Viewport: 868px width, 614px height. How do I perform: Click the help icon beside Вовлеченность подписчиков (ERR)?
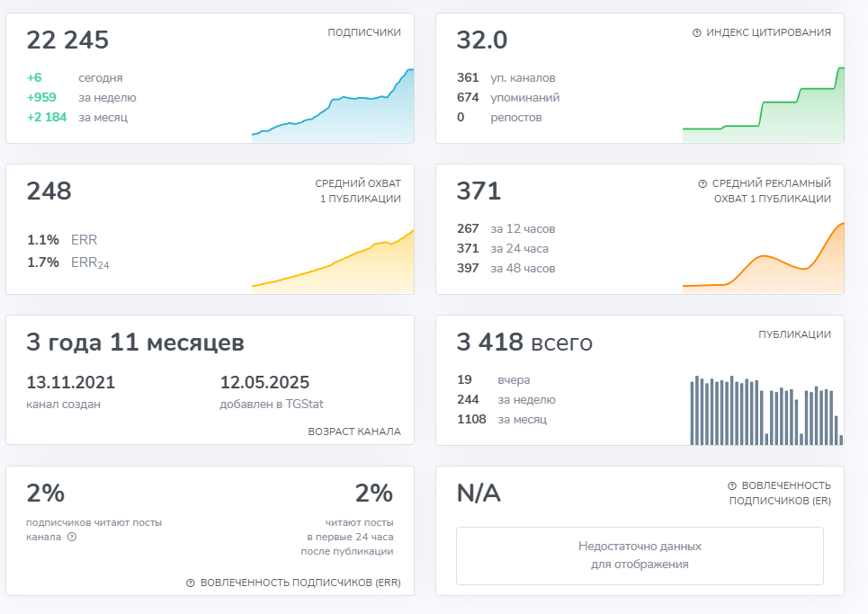[x=190, y=581]
